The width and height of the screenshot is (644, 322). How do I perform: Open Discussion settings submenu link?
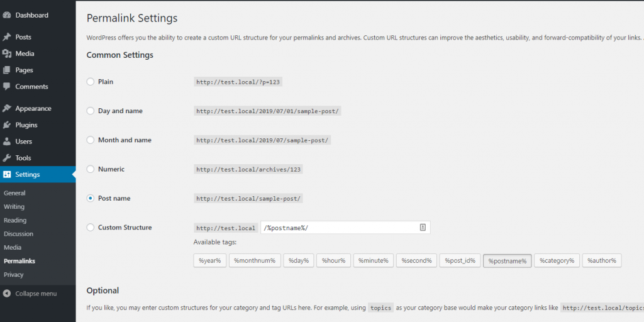pos(18,234)
